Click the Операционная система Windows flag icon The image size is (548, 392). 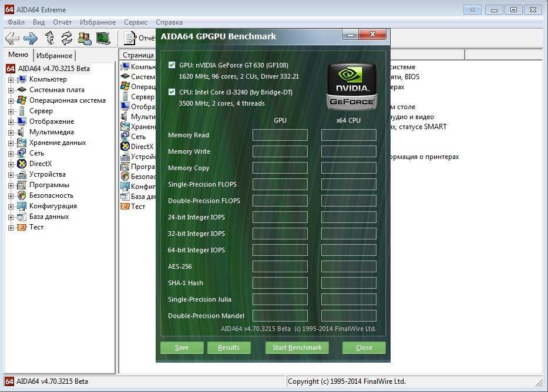pos(21,100)
